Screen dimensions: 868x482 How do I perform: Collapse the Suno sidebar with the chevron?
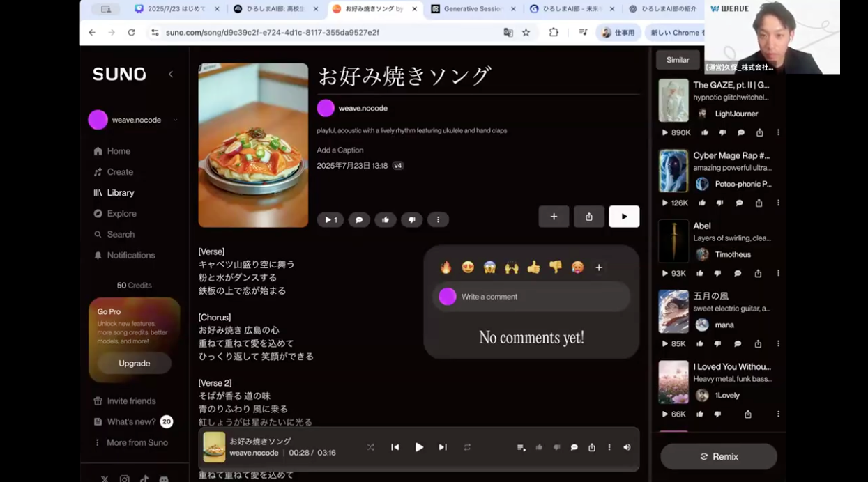pos(171,74)
